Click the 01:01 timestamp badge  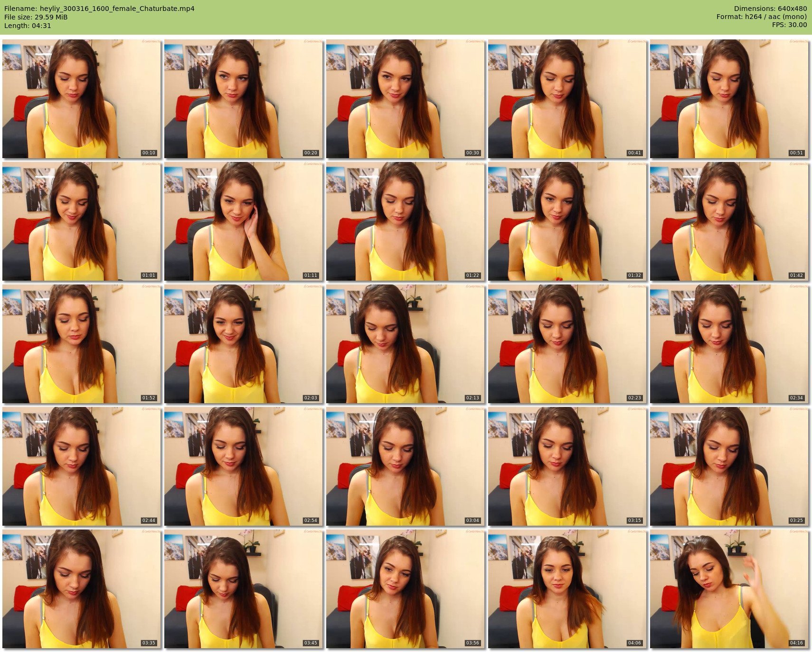tap(149, 275)
